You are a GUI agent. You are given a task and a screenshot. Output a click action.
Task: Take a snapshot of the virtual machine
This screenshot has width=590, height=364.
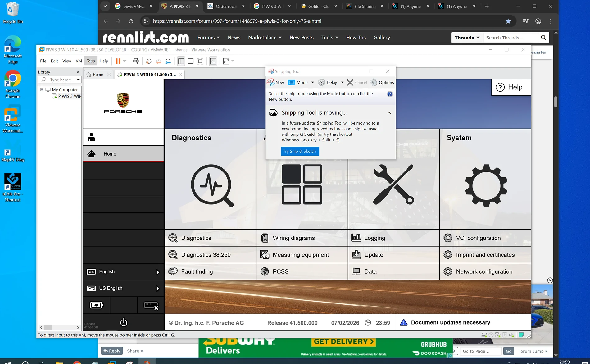149,61
